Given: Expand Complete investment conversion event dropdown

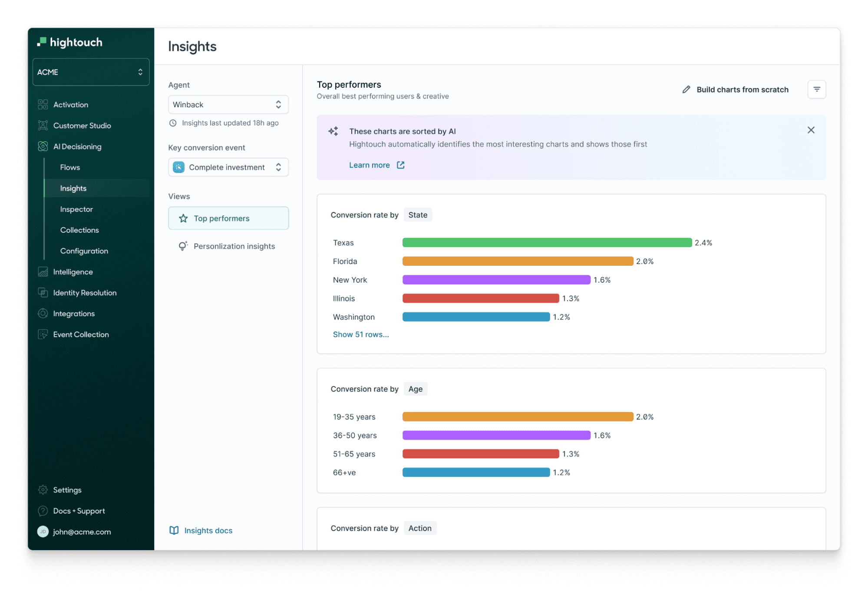Looking at the screenshot, I should 228,167.
